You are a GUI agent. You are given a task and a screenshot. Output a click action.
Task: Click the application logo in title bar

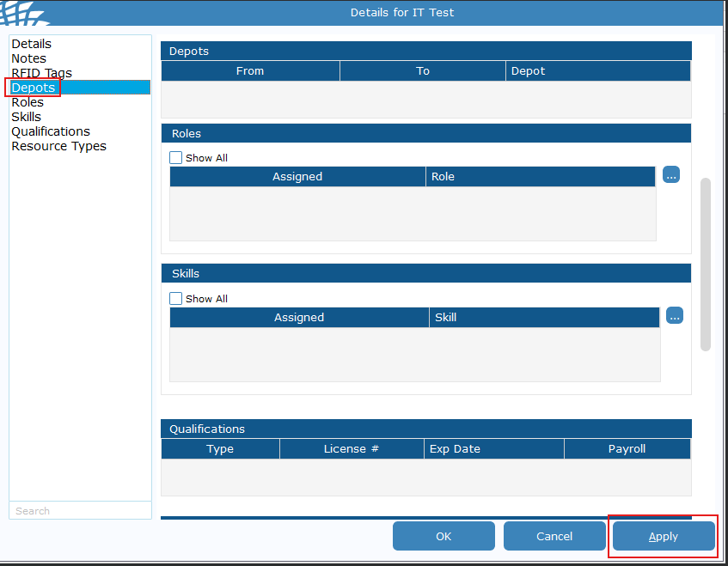tap(24, 12)
